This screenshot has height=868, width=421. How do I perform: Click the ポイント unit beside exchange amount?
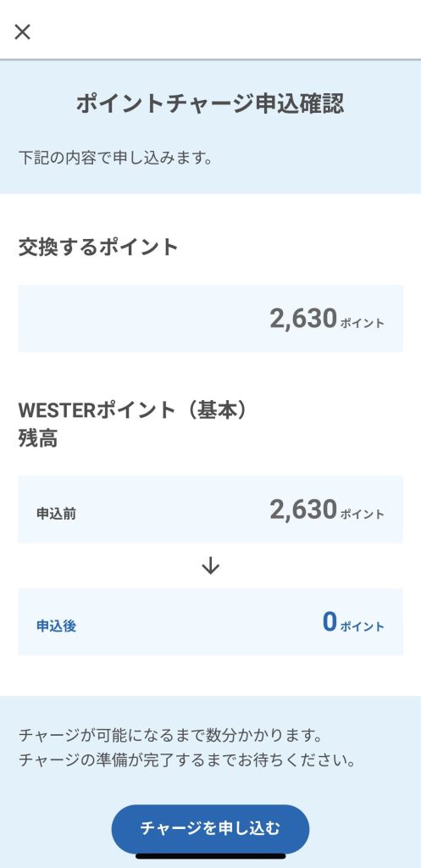coord(363,324)
